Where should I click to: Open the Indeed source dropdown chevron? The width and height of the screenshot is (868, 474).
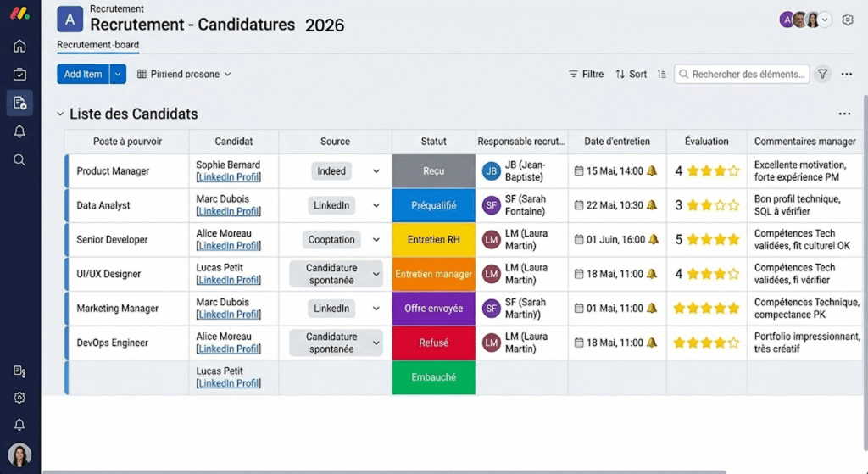pos(376,171)
